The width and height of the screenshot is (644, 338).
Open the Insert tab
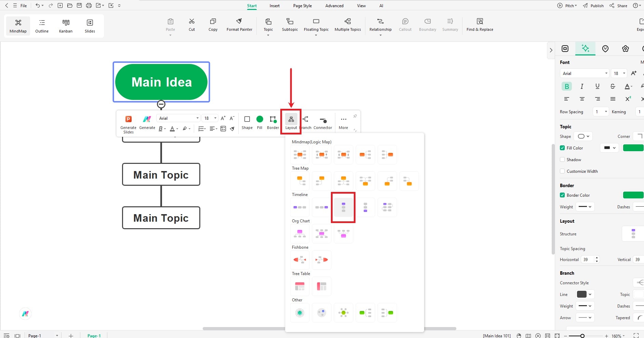[x=274, y=6]
